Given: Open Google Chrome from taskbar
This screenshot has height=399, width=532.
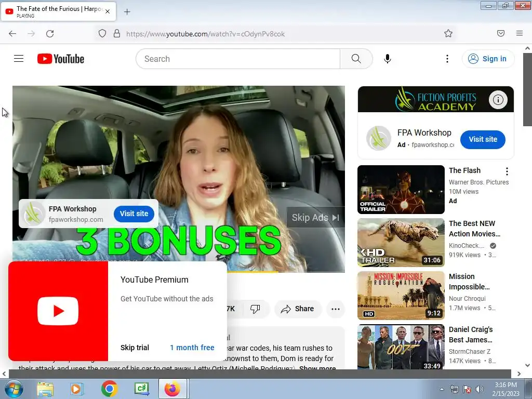Looking at the screenshot, I should coord(109,389).
